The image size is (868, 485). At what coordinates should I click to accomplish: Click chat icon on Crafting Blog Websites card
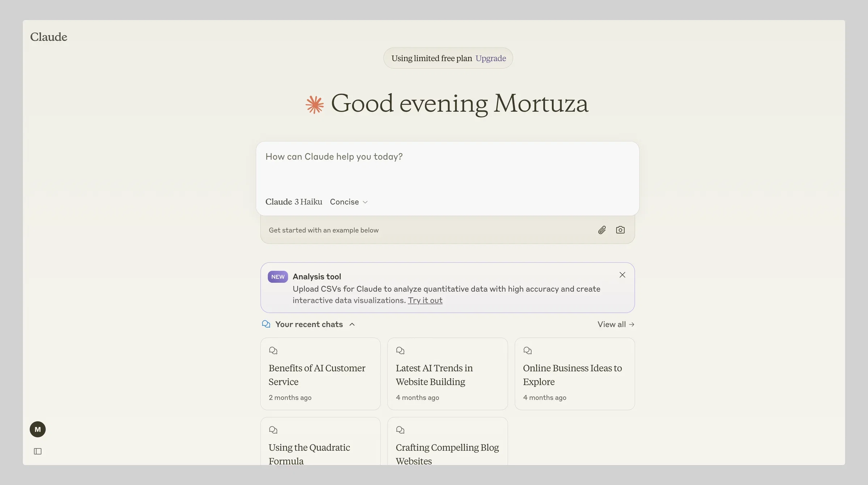coord(400,430)
